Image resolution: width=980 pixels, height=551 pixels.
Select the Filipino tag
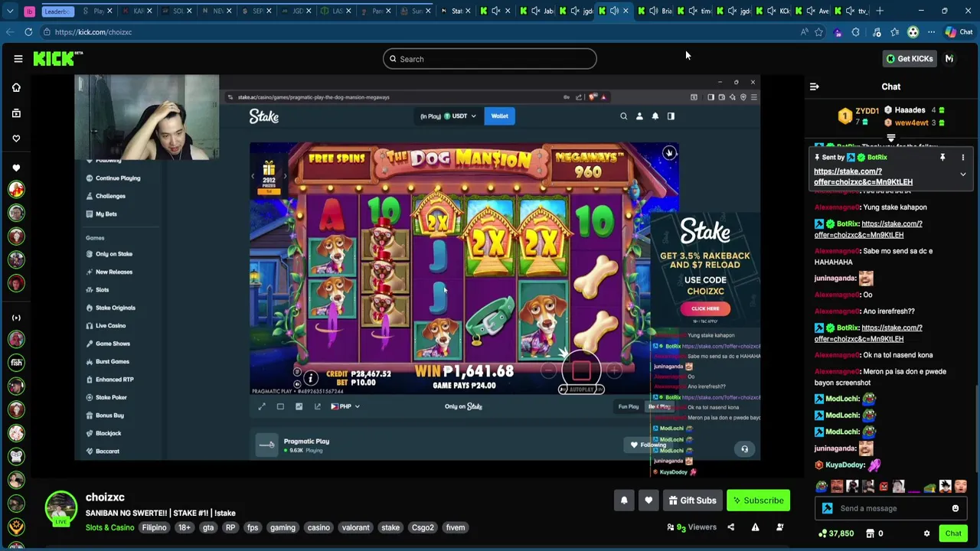coord(154,527)
